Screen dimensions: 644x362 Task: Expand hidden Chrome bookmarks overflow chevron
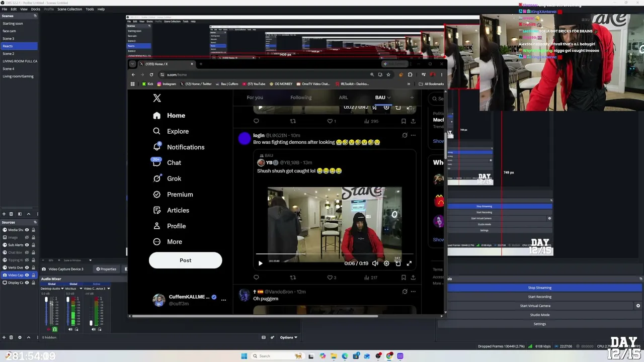[409, 84]
